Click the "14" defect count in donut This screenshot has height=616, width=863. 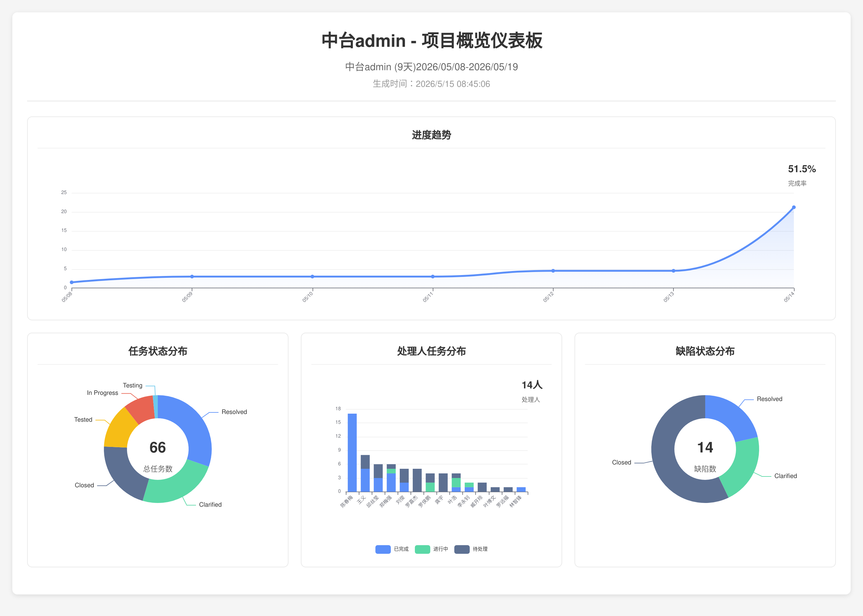705,448
